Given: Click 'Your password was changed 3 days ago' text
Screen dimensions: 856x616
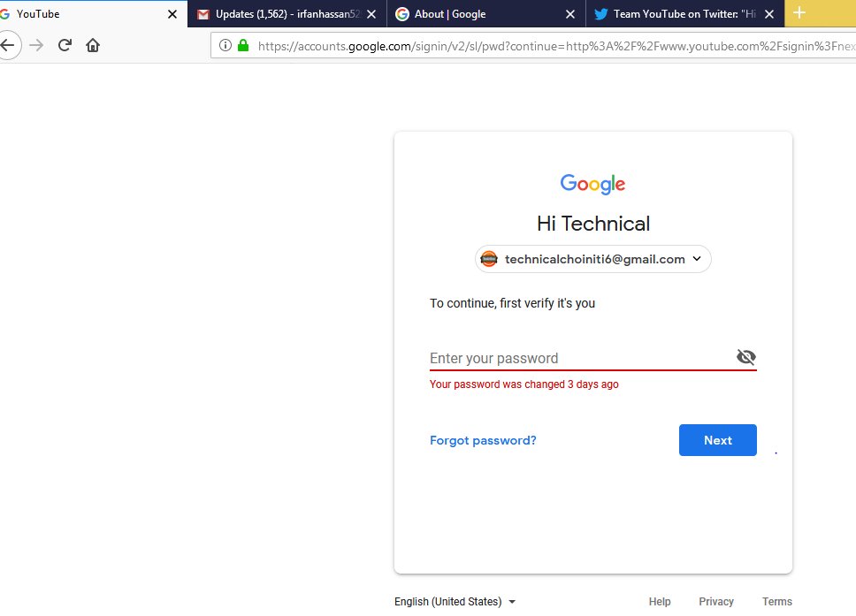Looking at the screenshot, I should [524, 384].
